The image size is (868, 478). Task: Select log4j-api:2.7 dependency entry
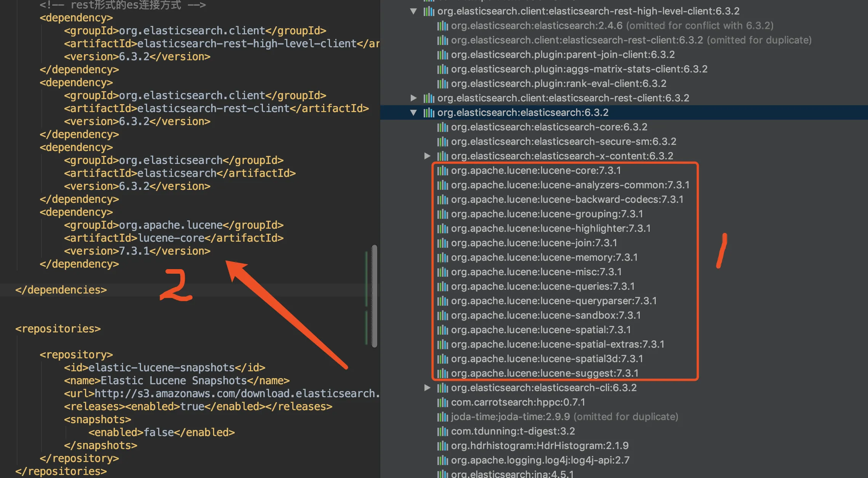click(540, 460)
